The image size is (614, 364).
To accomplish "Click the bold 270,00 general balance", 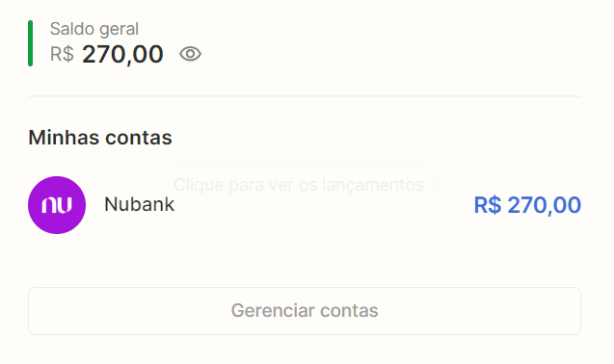I will tap(122, 54).
